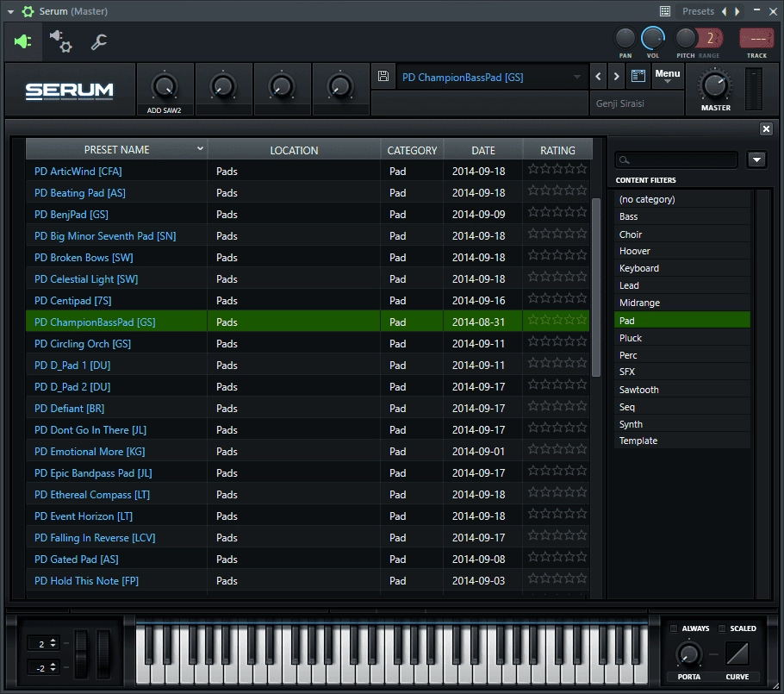
Task: Sort by CATEGORY column header
Action: pos(412,150)
